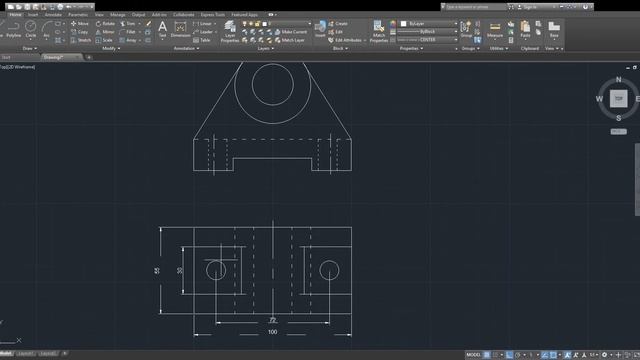Toggle the layer on/off lightbulb icon
Viewport: 640px width, 360px height.
(244, 24)
